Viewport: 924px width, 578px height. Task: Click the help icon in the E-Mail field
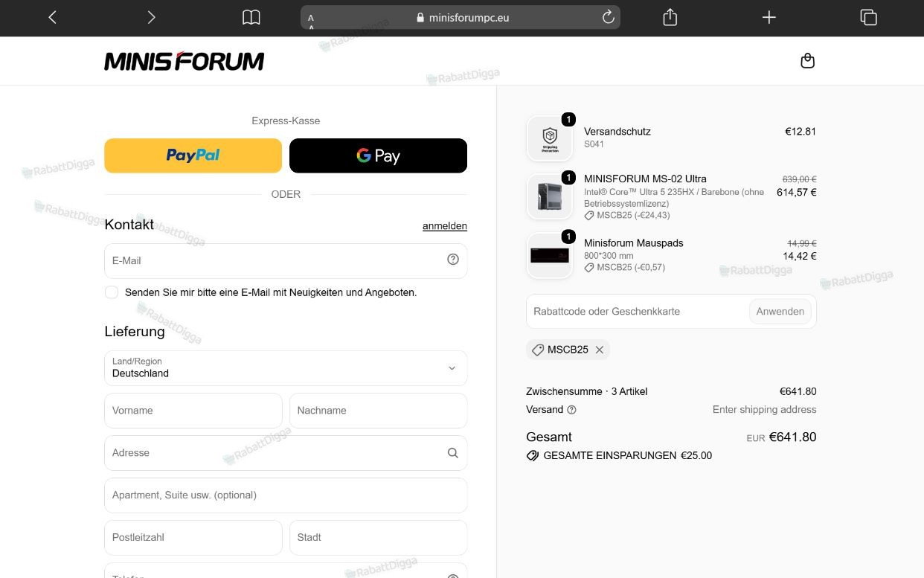pyautogui.click(x=453, y=260)
